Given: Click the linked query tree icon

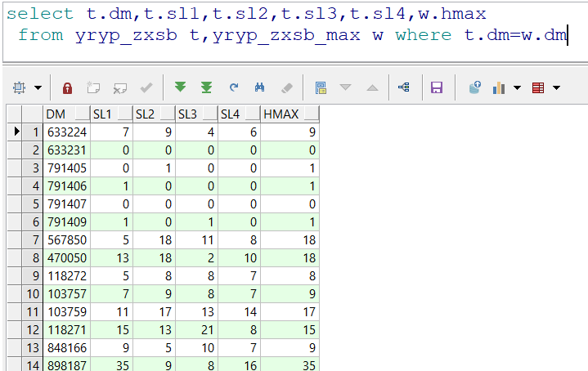Looking at the screenshot, I should [x=404, y=87].
